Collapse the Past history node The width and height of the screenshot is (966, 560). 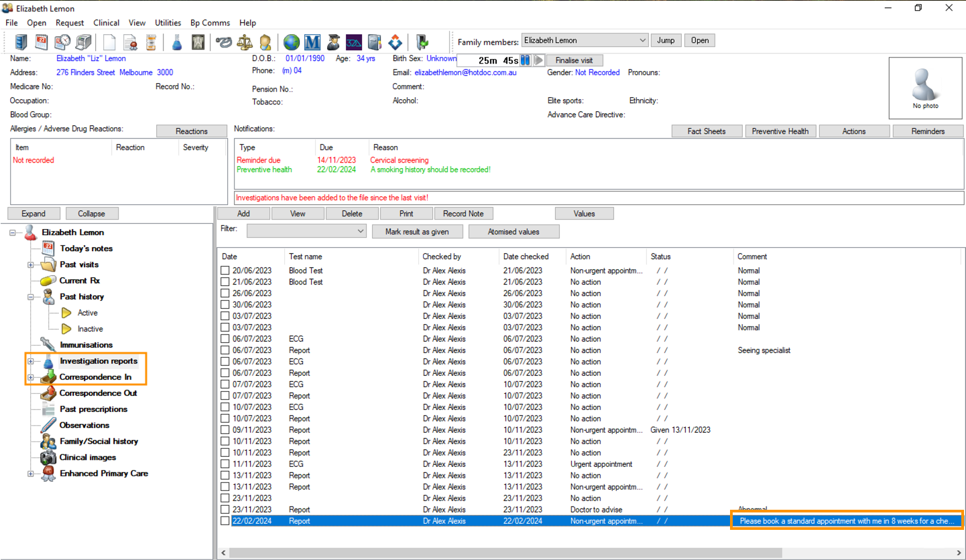point(30,297)
